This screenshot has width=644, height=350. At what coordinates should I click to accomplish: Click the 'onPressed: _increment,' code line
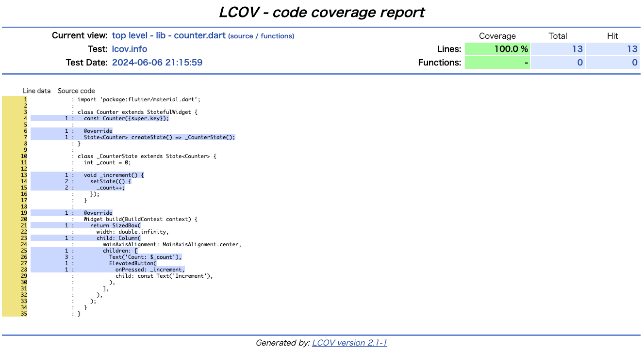pos(150,270)
